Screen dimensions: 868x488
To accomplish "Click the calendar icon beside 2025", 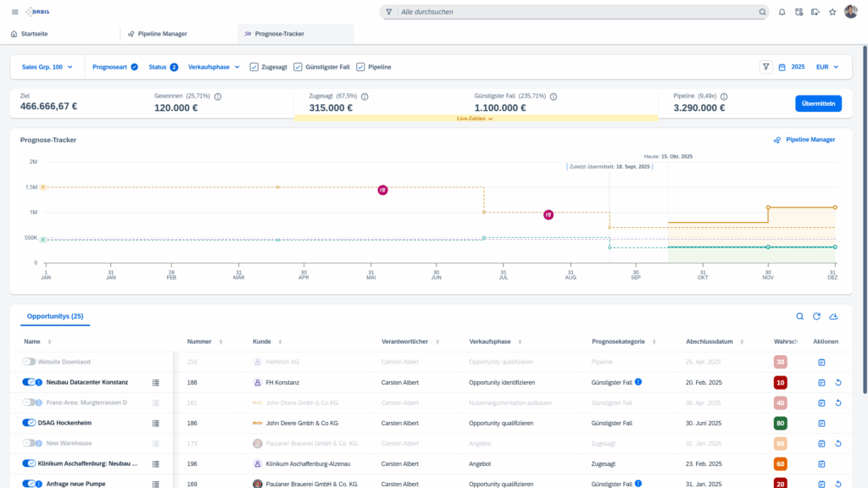I will (x=782, y=67).
